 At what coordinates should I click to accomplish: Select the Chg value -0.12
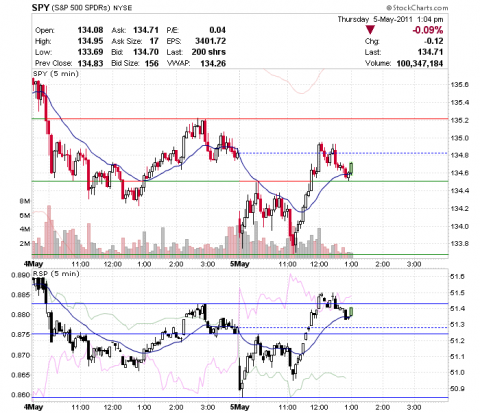point(433,41)
